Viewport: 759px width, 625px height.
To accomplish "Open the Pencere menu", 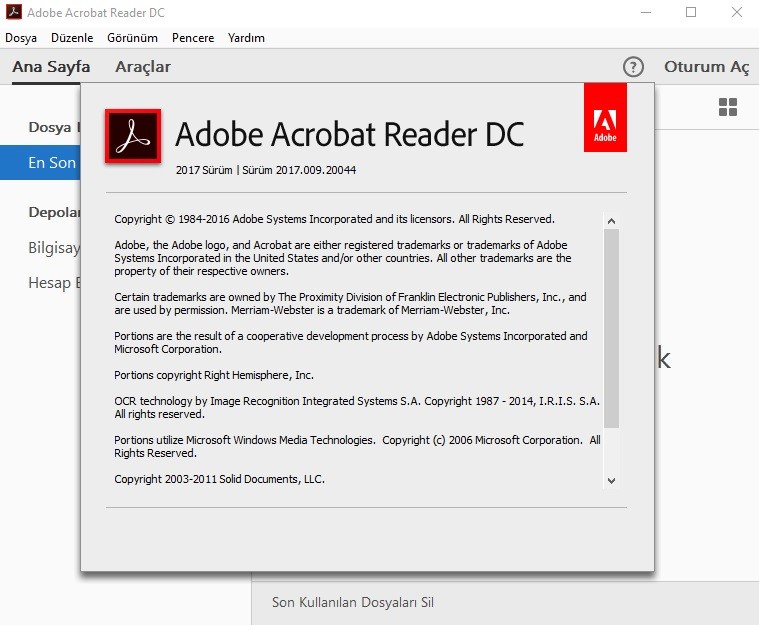I will 193,38.
